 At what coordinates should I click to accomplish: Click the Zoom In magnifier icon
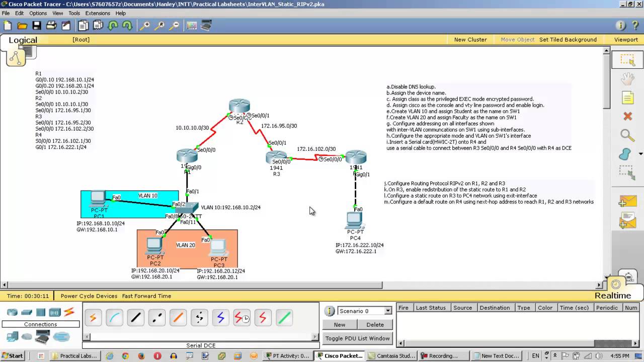tap(145, 26)
